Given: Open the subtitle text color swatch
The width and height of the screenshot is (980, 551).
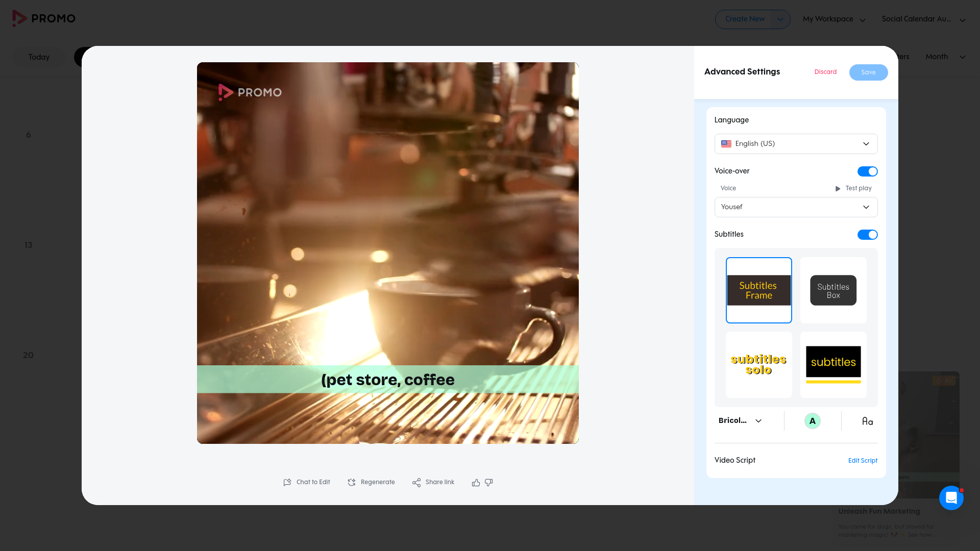Looking at the screenshot, I should pos(813,420).
